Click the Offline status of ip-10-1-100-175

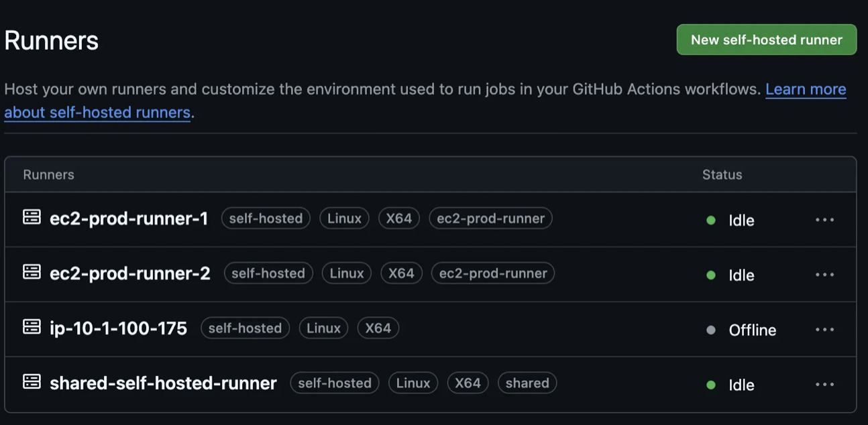coord(753,330)
